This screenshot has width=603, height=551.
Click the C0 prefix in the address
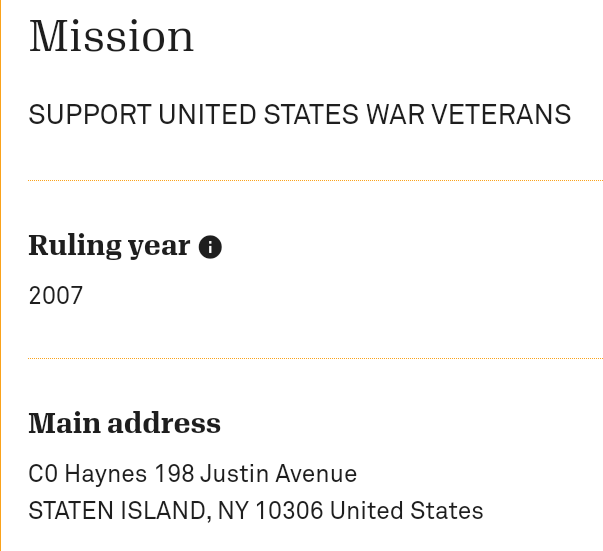tap(43, 474)
